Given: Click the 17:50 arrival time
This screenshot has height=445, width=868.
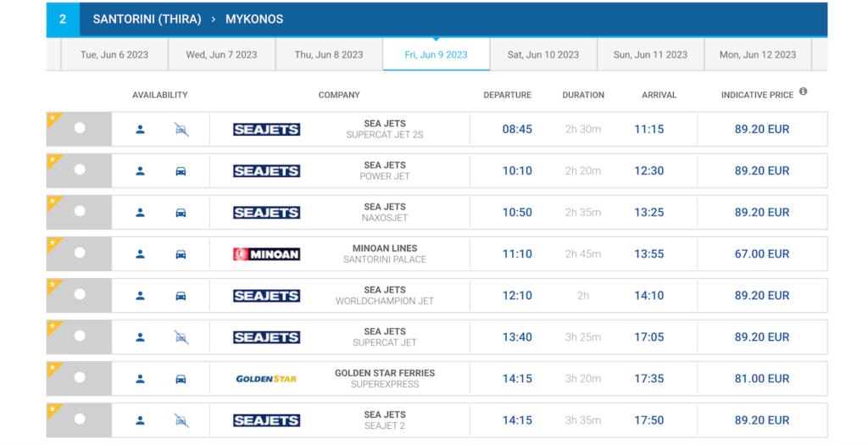Looking at the screenshot, I should [648, 420].
